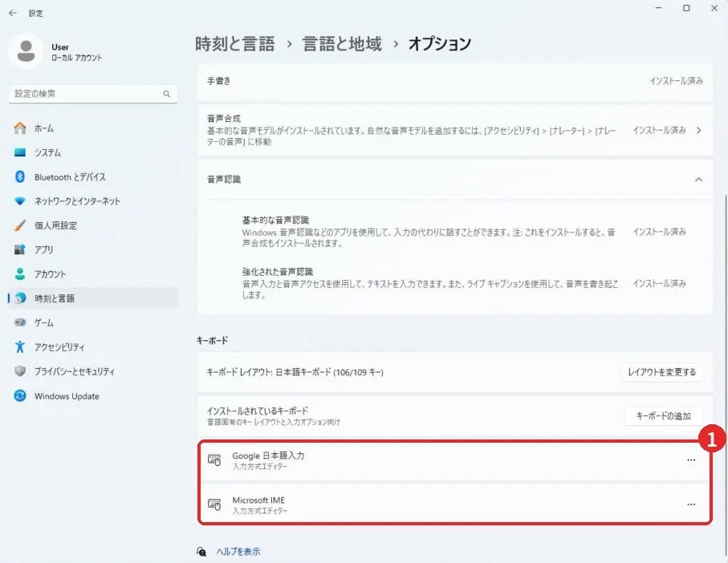
Task: Open システム settings category
Action: point(93,152)
